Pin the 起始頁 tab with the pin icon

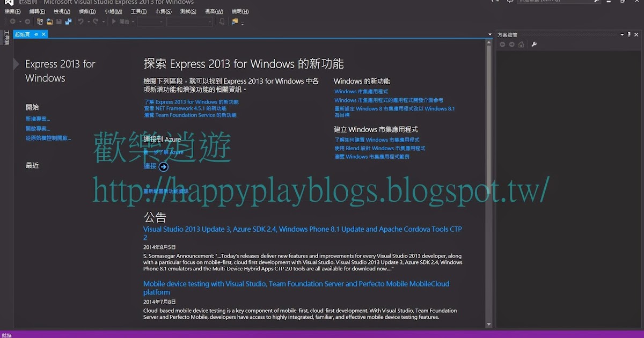coord(36,34)
